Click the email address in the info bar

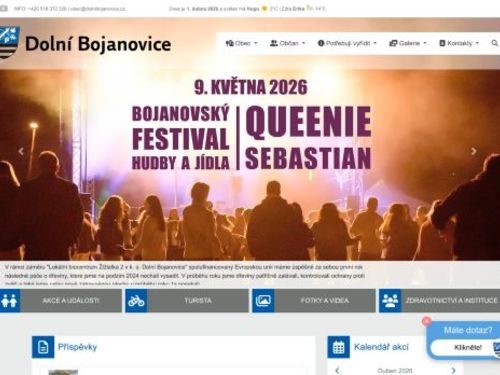point(98,9)
